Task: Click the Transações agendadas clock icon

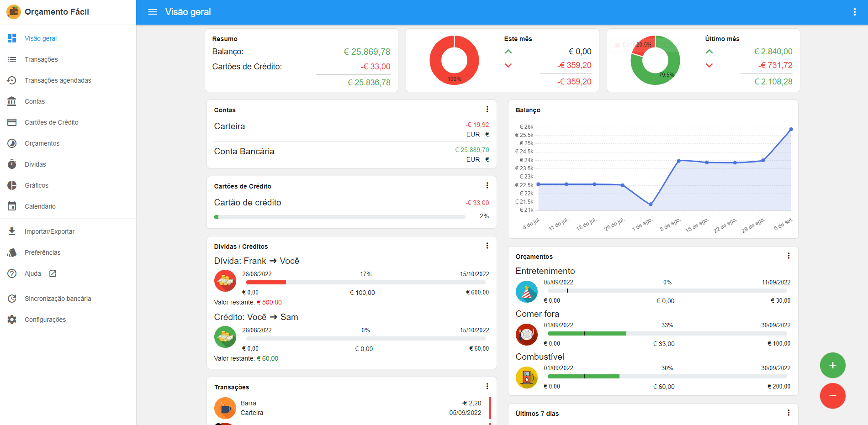Action: 12,80
